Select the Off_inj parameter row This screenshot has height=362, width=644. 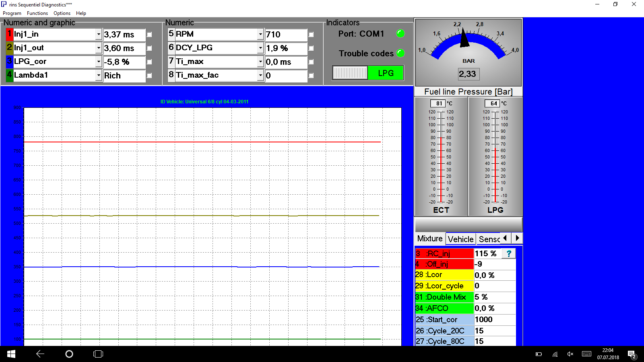click(x=444, y=264)
